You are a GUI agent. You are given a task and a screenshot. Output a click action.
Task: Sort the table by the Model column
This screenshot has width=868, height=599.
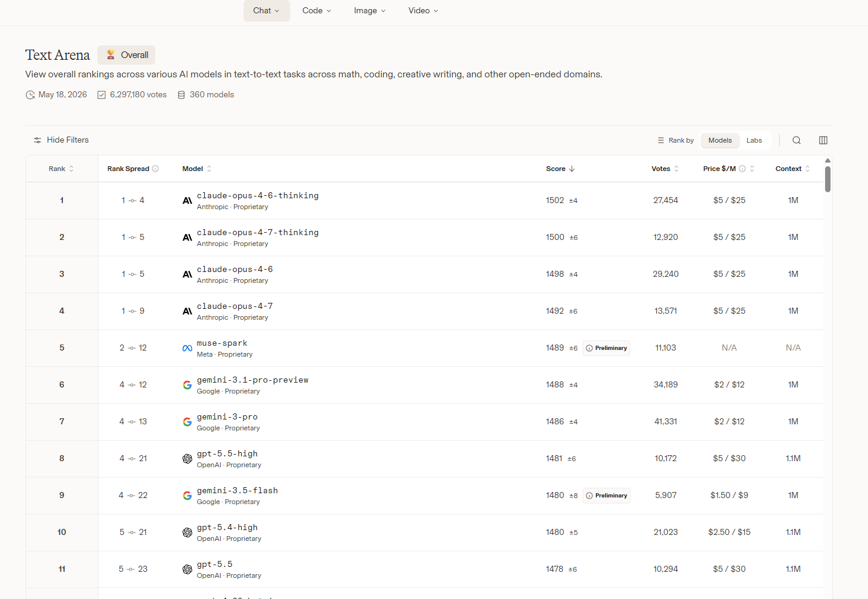point(197,169)
